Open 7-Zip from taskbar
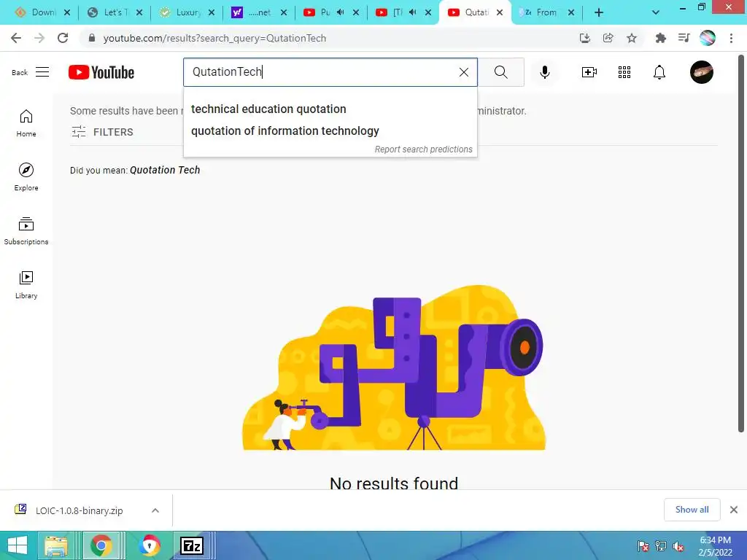 click(x=192, y=545)
